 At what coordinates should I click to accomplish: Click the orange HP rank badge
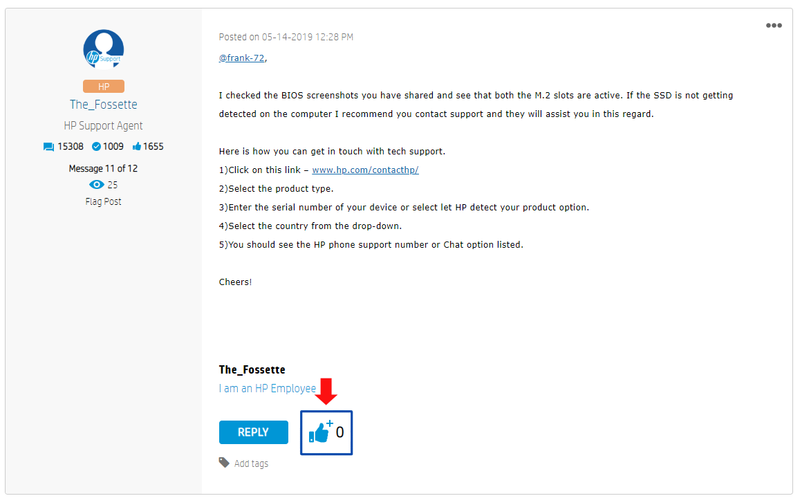coord(104,87)
